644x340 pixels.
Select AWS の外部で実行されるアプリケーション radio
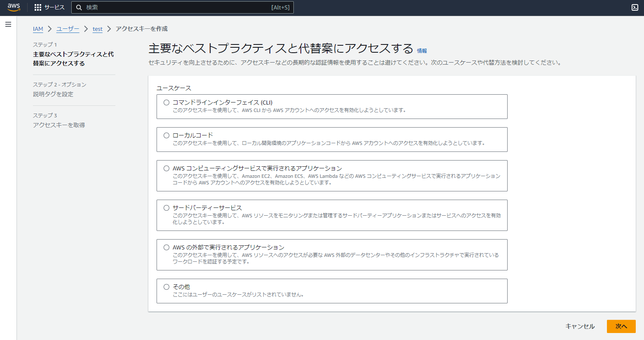(166, 247)
